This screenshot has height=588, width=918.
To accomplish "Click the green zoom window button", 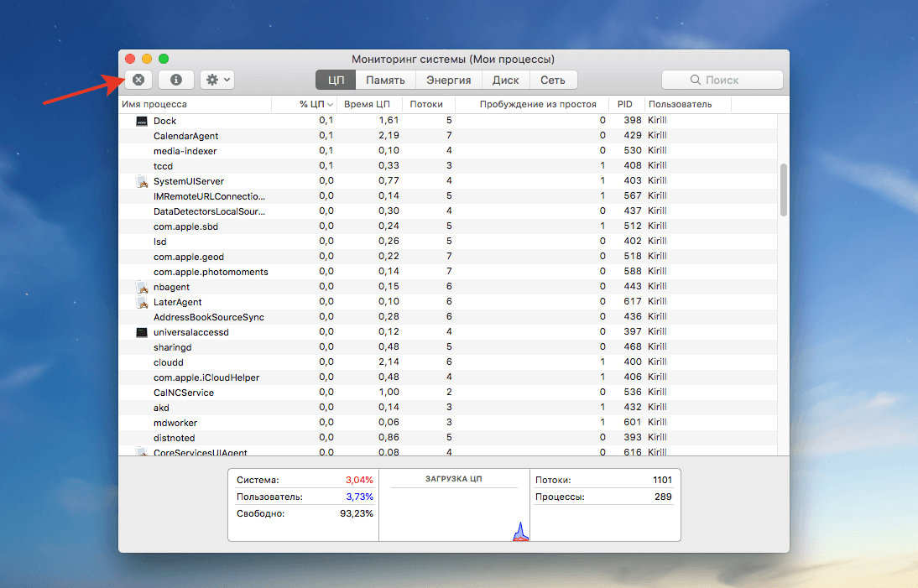I will click(164, 59).
